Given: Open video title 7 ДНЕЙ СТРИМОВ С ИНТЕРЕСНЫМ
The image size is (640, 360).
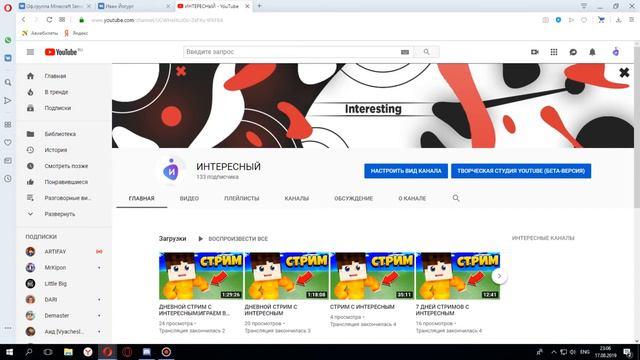Looking at the screenshot, I should click(x=442, y=310).
